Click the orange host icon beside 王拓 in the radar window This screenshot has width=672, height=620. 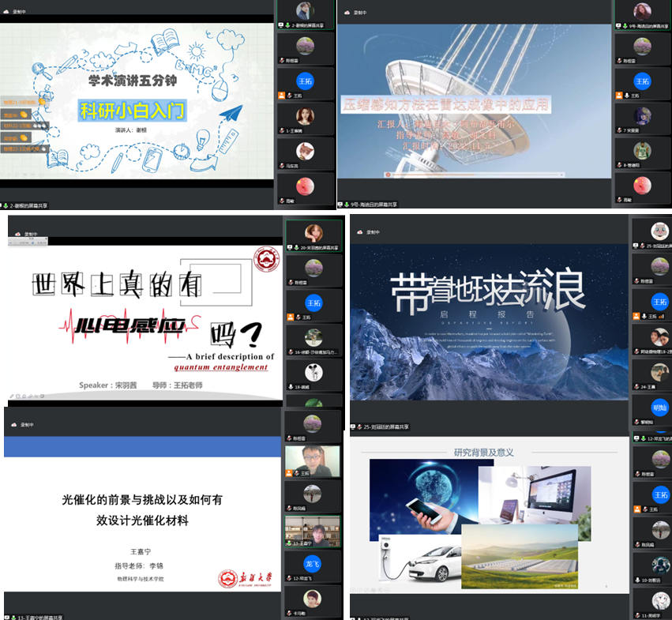pyautogui.click(x=619, y=96)
